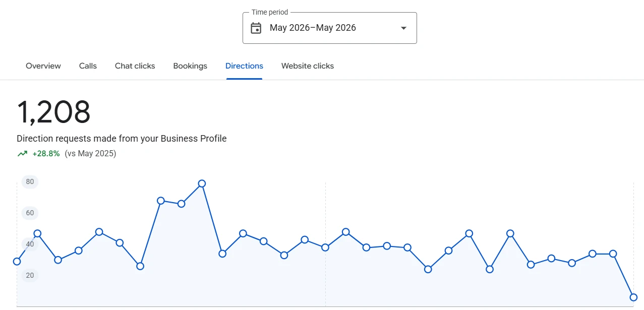Click the green trending-up arrow icon
644x310 pixels.
click(22, 154)
